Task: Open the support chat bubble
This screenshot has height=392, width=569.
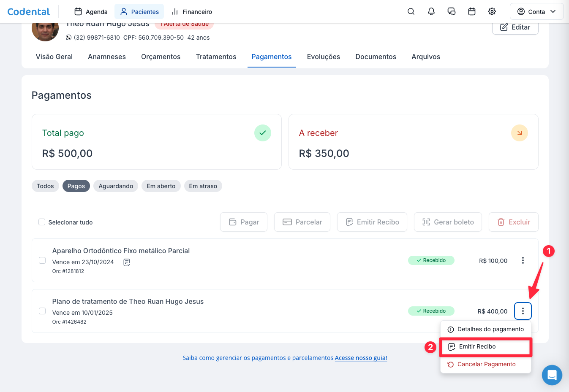Action: (552, 375)
